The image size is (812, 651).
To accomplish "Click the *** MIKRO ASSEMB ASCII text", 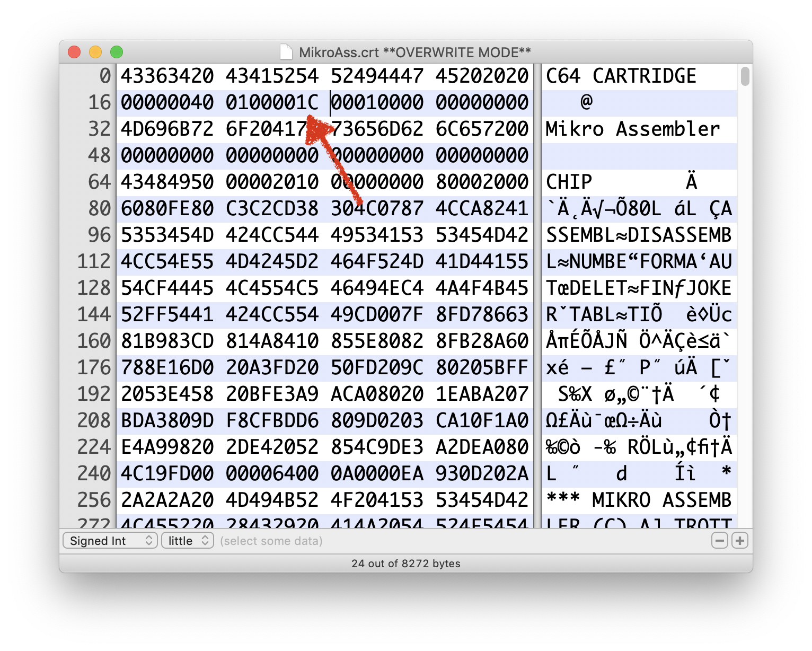I will (639, 500).
